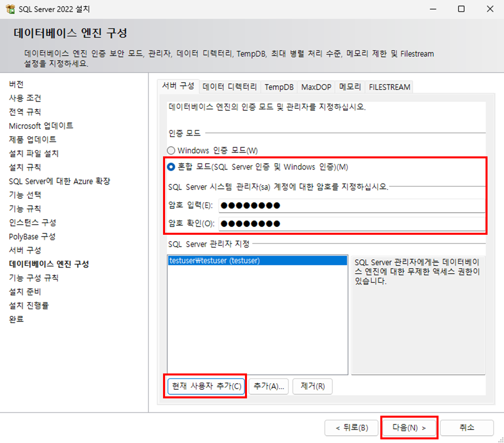Click Microsoft 업데이트 step in sidebar

[x=41, y=126]
